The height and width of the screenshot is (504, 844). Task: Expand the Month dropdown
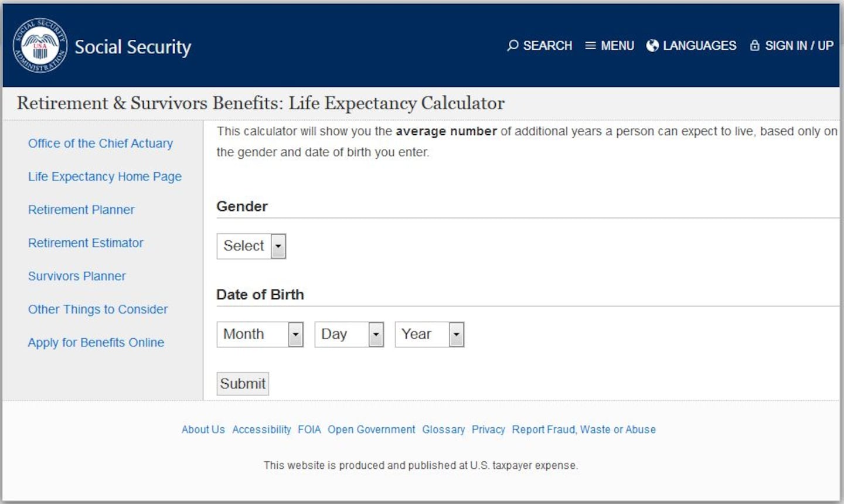(260, 335)
